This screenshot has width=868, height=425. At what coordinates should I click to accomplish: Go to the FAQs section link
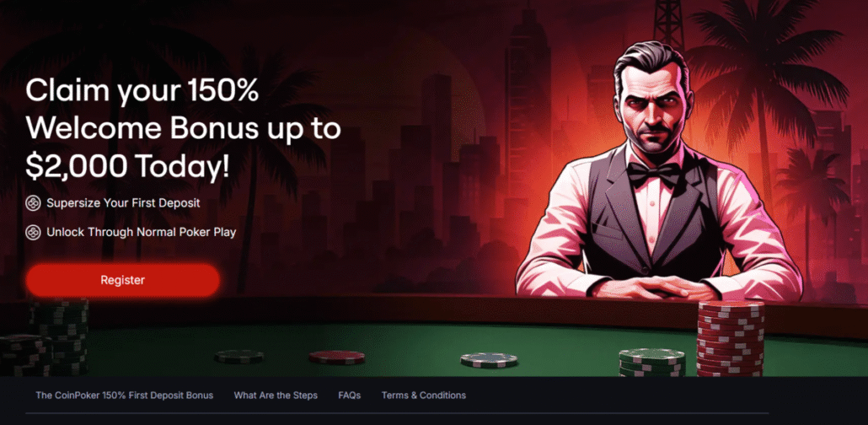pos(349,395)
